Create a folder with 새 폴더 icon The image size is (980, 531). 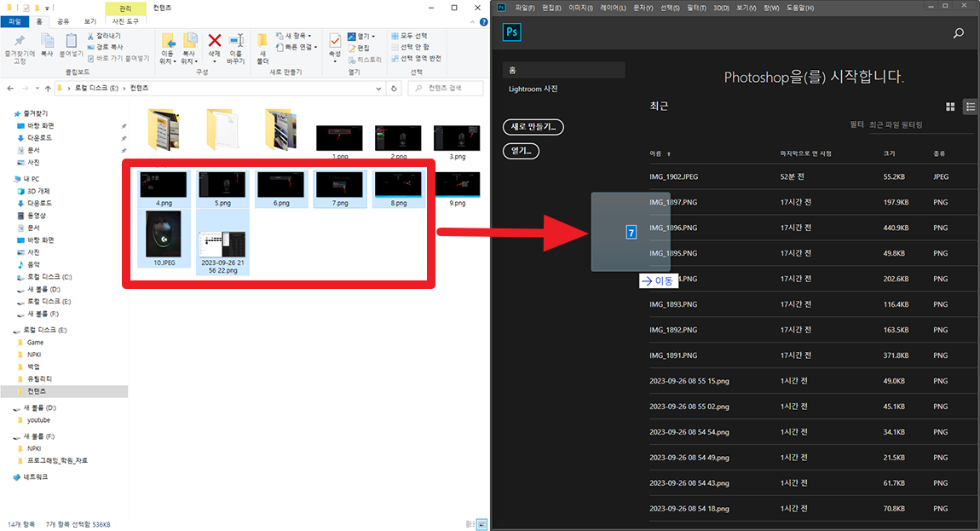(x=262, y=41)
